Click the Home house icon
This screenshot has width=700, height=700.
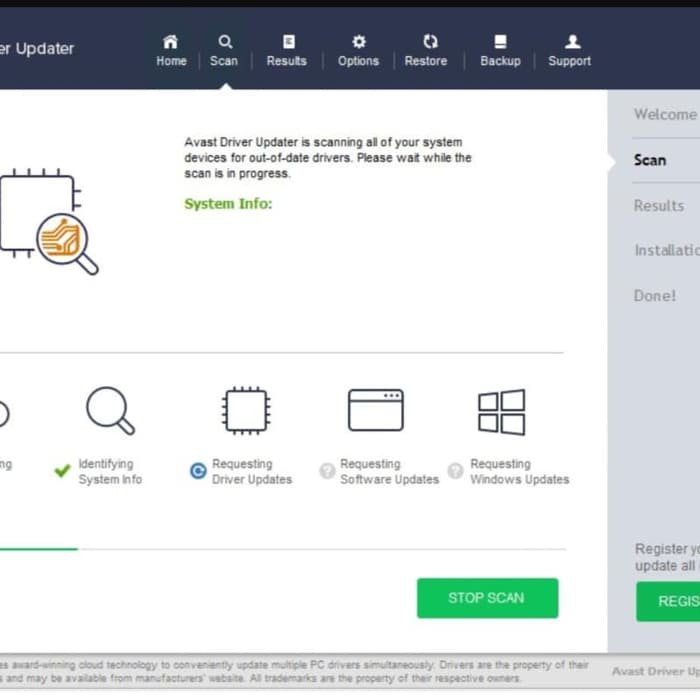click(x=171, y=42)
